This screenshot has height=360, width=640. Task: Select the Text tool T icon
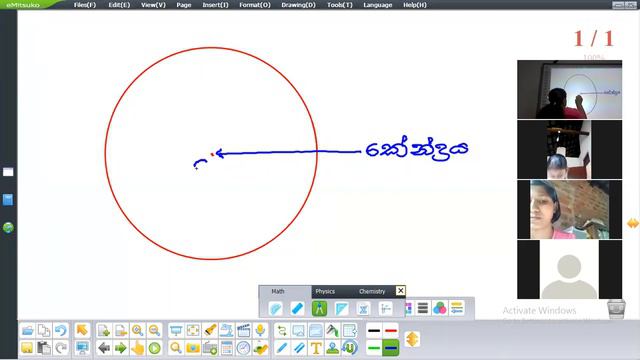(316, 348)
